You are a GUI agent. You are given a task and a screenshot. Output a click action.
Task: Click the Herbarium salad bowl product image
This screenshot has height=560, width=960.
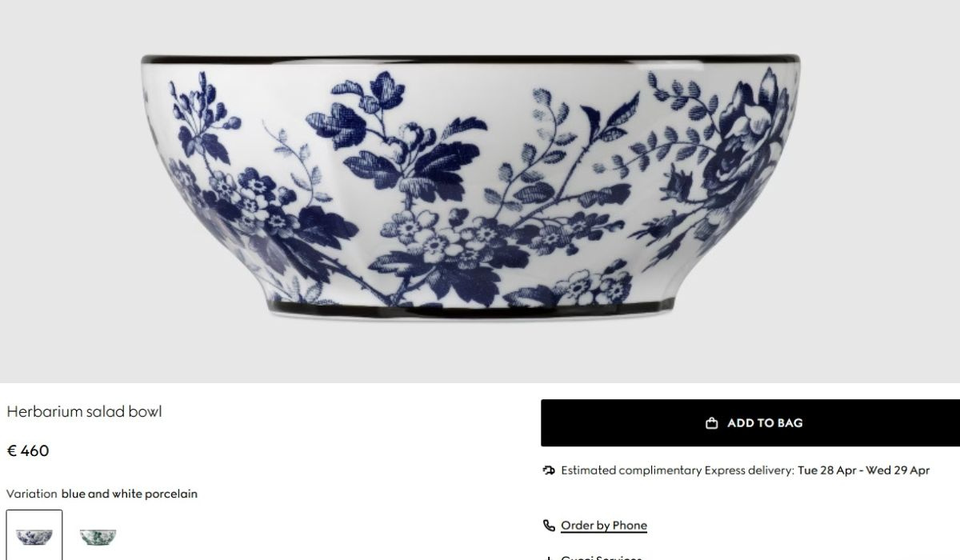coord(470,188)
